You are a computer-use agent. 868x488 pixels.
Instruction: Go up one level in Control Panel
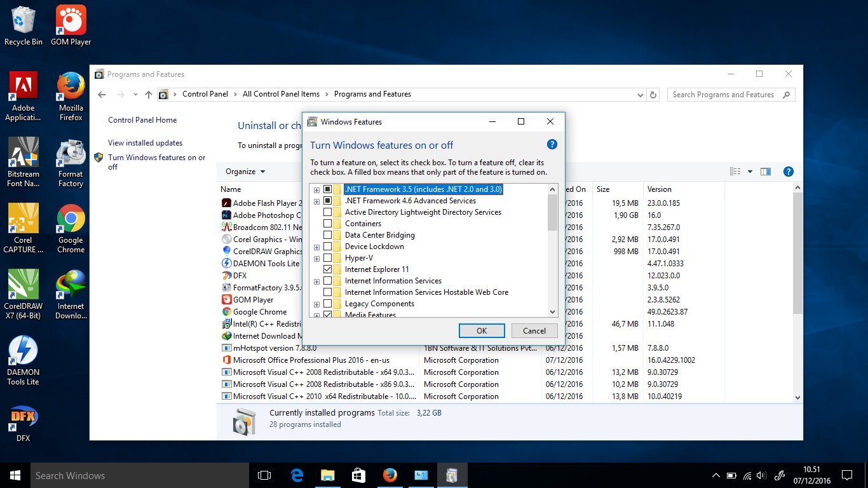pos(149,95)
